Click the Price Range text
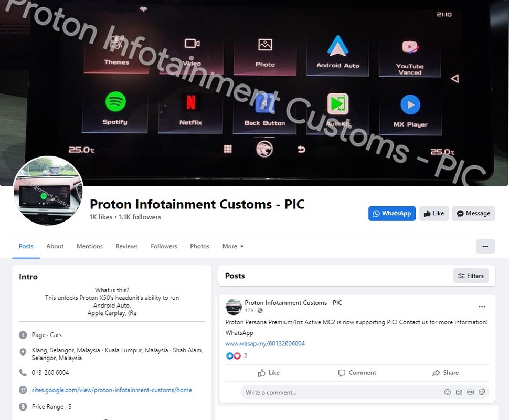The image size is (509, 420). [51, 407]
